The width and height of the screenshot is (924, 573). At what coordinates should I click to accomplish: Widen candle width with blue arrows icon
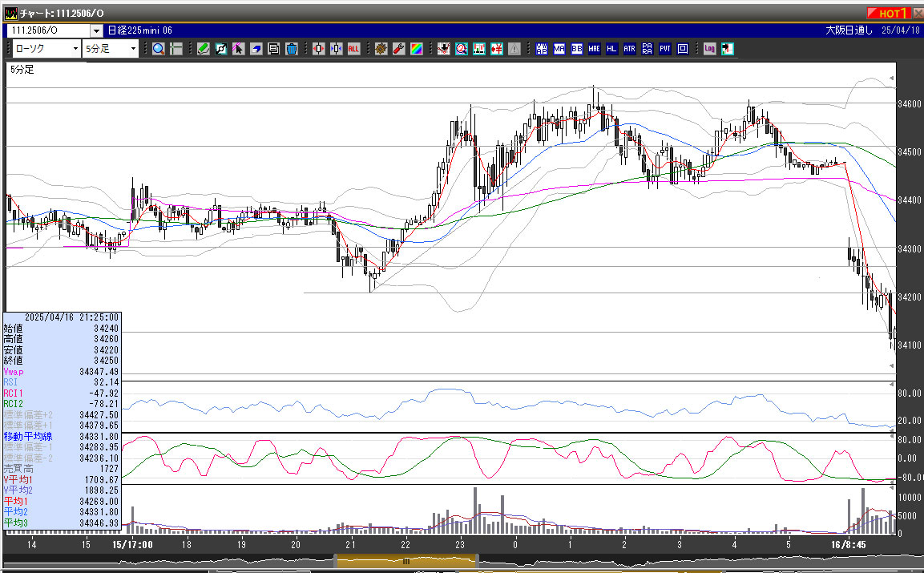coord(337,49)
